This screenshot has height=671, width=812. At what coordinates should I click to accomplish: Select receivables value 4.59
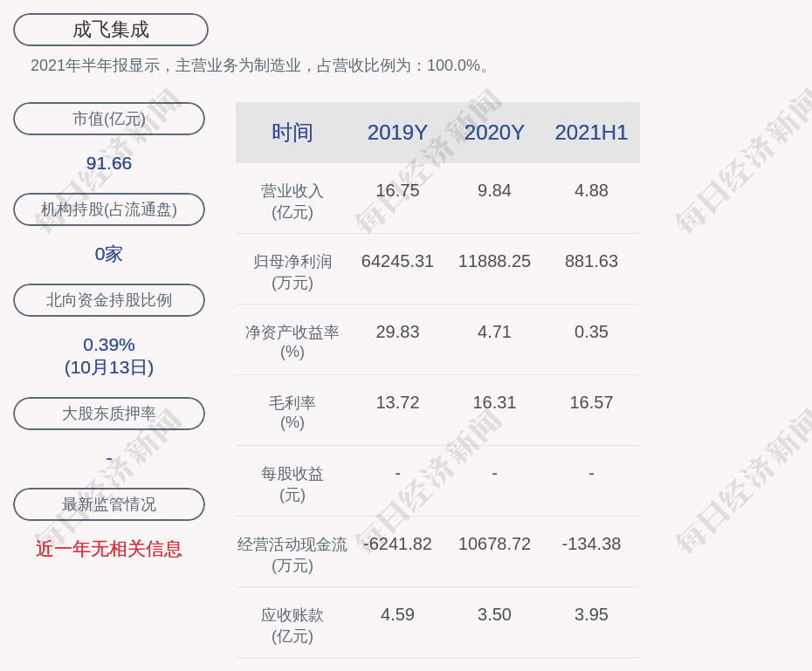pos(397,614)
